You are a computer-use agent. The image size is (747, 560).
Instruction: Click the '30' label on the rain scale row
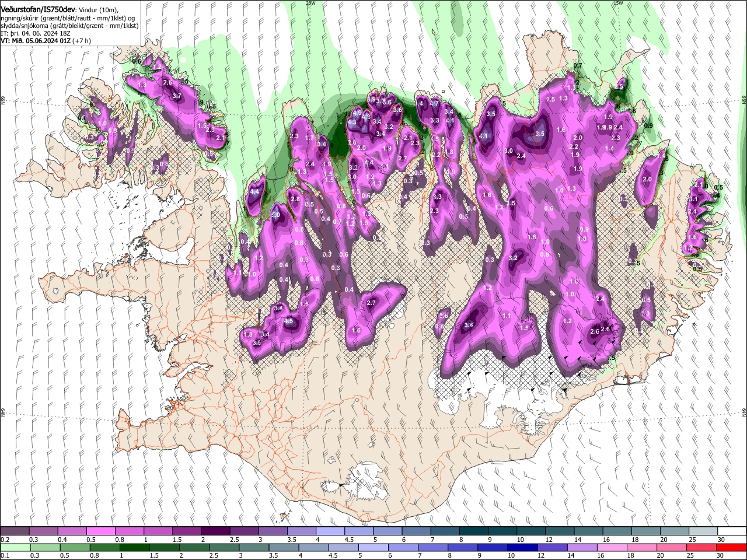click(721, 555)
